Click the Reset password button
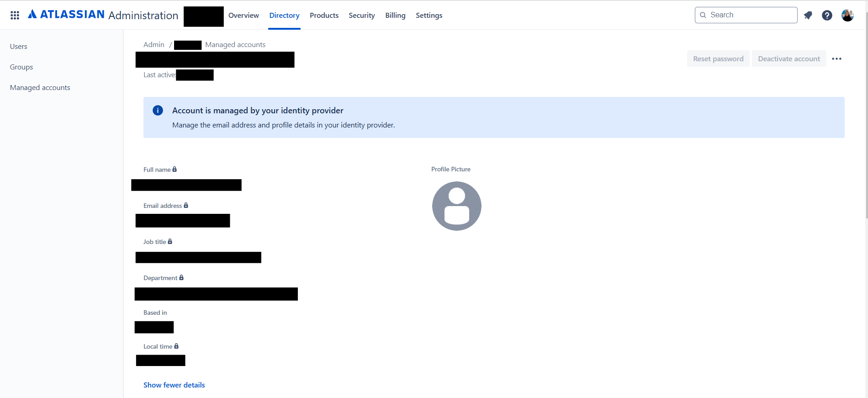The height and width of the screenshot is (398, 868). [718, 58]
